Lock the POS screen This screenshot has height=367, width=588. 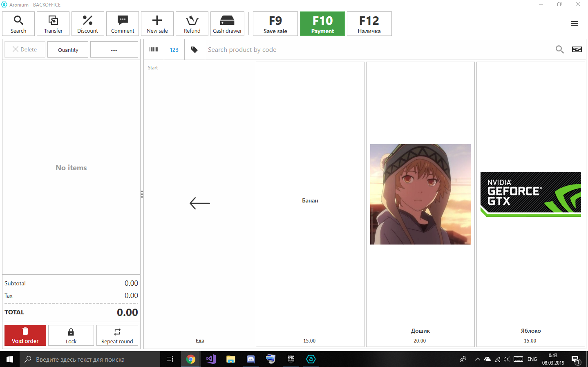tap(71, 336)
